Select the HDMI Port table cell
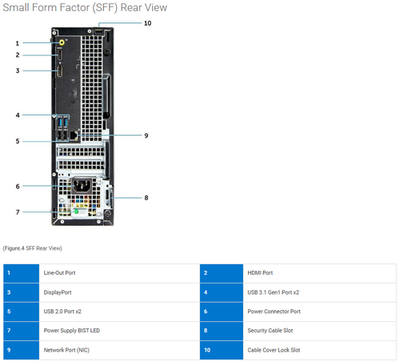The image size is (400, 362). tap(320, 273)
